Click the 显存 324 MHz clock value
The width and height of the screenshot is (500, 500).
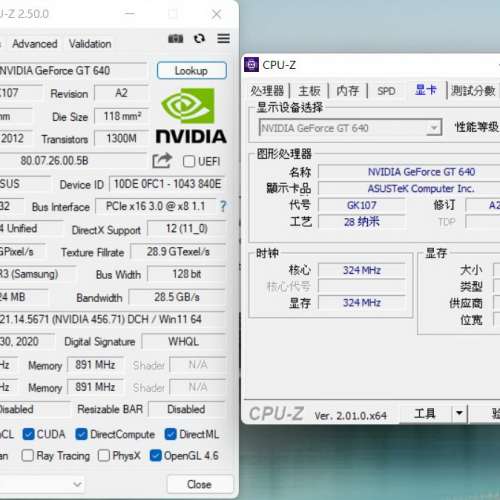coord(362,303)
